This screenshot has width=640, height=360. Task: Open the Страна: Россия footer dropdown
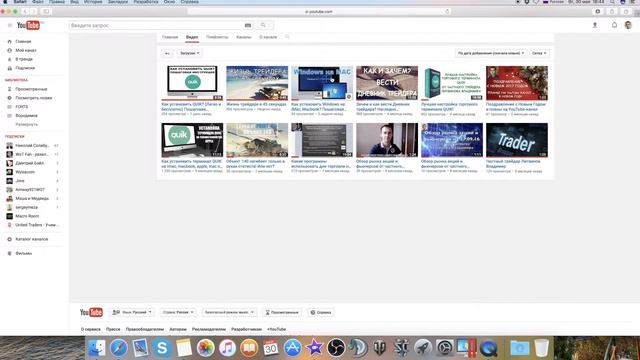[x=178, y=312]
